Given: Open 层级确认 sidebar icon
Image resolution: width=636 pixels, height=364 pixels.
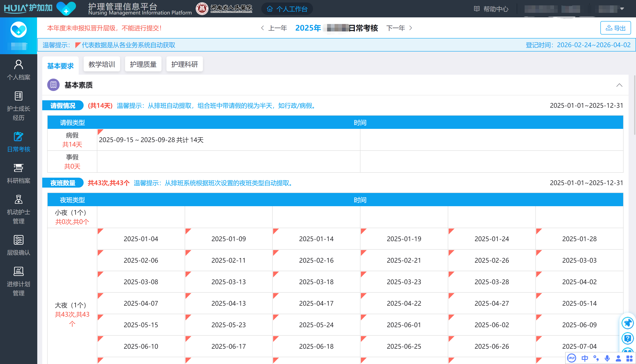Looking at the screenshot, I should (18, 245).
